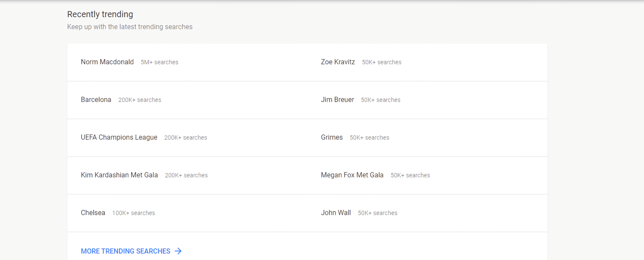Screen dimensions: 644x260
Task: Click the Jim Breuer search term
Action: (x=337, y=100)
